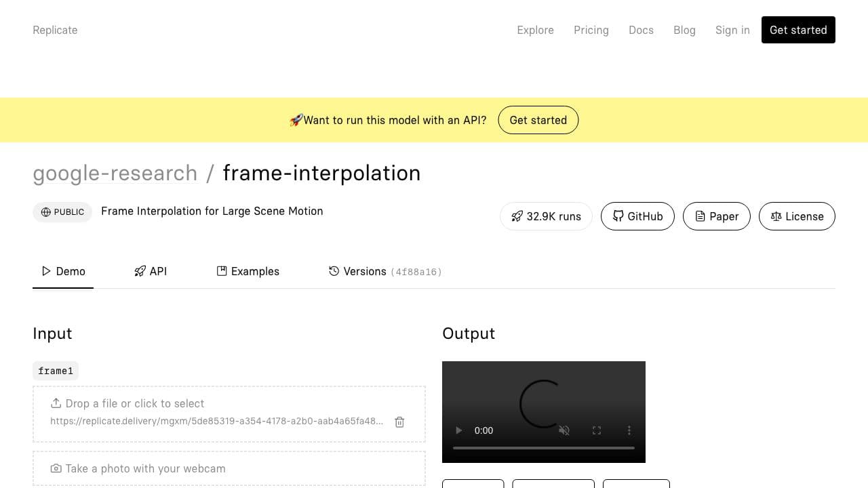Unmute the output video sound
Viewport: 868px width, 488px height.
[x=564, y=430]
